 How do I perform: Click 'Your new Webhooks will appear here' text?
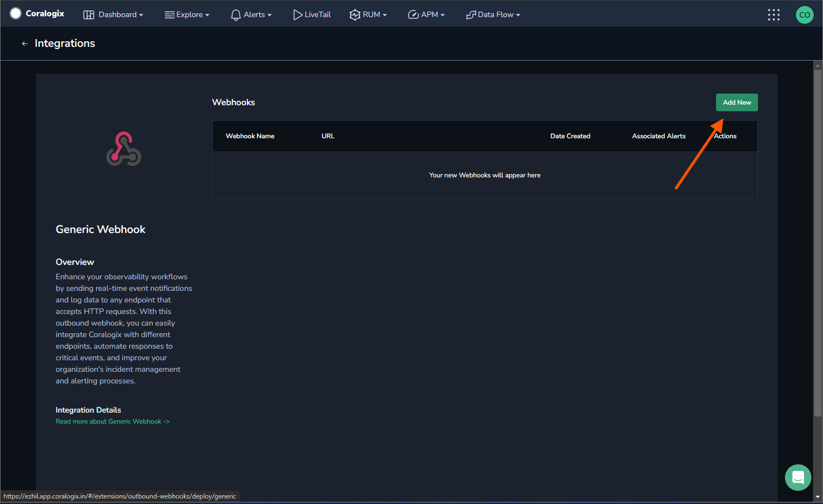click(485, 175)
